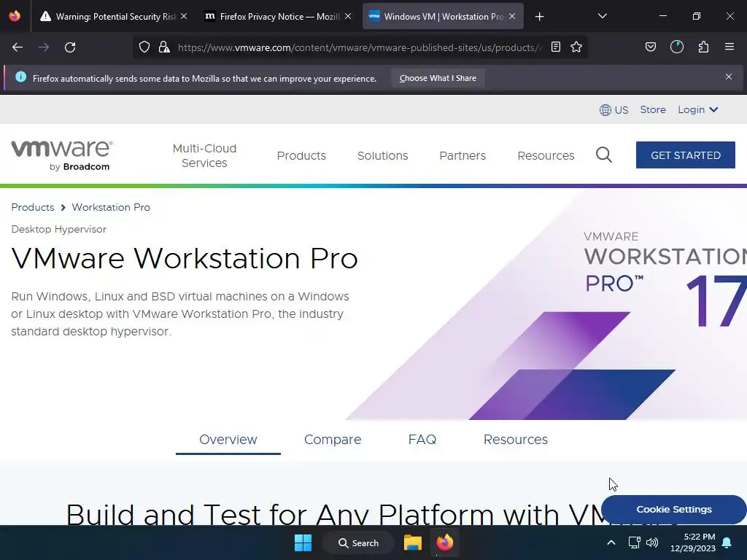The height and width of the screenshot is (560, 747).
Task: Open the Solutions navigation menu
Action: click(382, 156)
